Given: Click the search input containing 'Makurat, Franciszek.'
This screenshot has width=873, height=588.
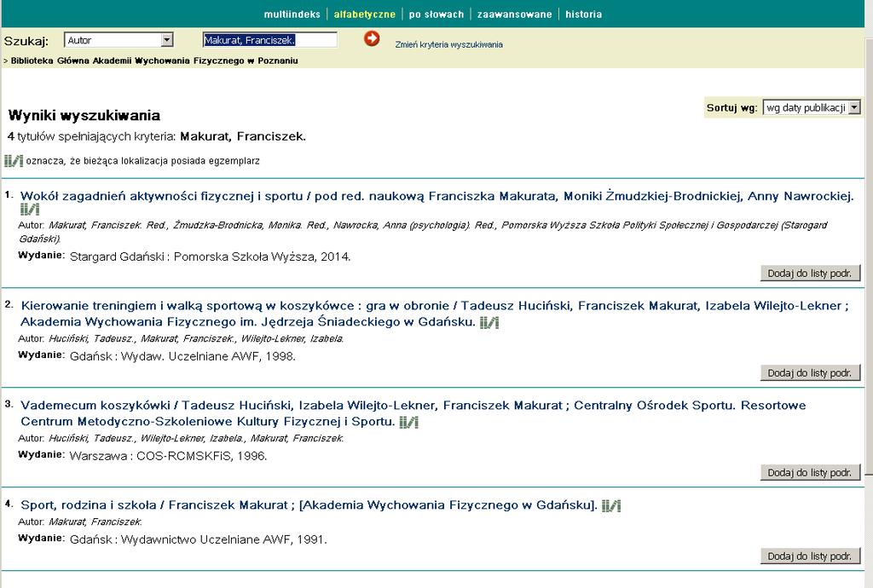Looking at the screenshot, I should click(270, 40).
